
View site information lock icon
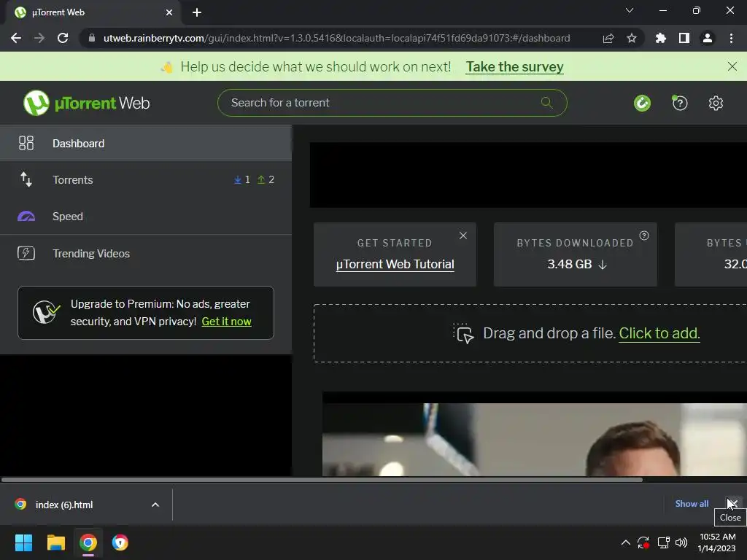tap(91, 38)
